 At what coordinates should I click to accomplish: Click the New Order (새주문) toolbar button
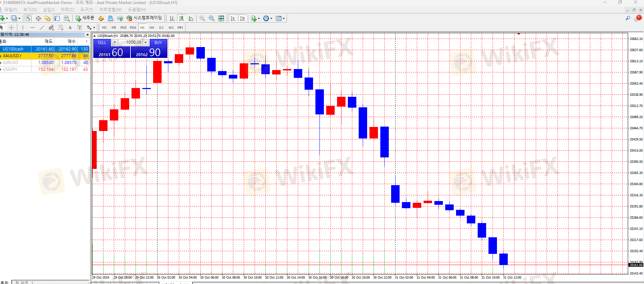tap(85, 18)
